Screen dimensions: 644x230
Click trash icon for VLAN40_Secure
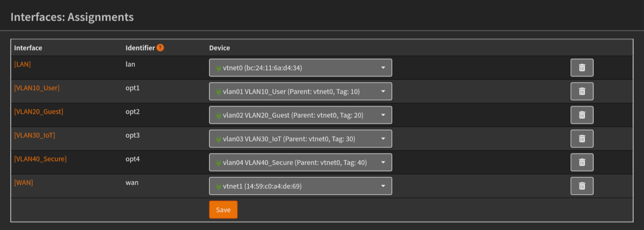tap(582, 162)
